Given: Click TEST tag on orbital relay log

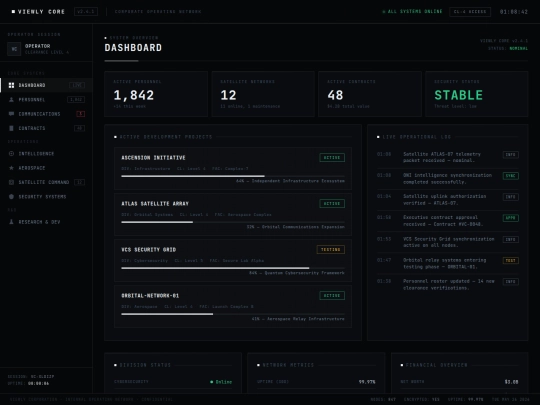Looking at the screenshot, I should point(511,260).
